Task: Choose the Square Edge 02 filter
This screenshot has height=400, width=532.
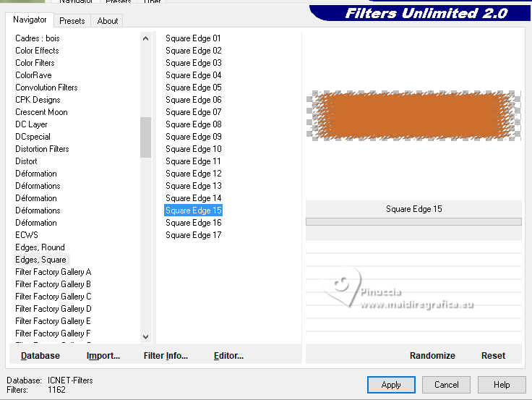Action: point(194,51)
